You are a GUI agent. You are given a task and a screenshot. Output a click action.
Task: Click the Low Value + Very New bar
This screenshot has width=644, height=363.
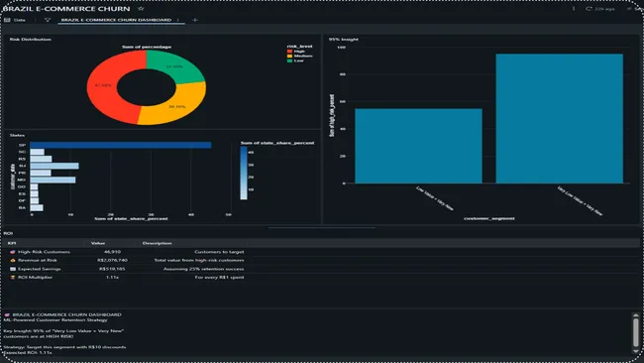click(x=418, y=146)
